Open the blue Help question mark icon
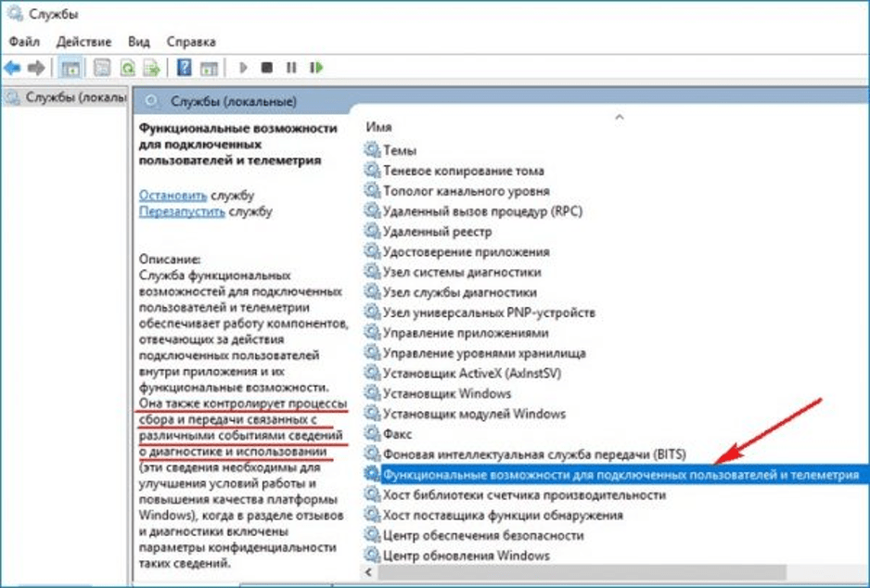This screenshot has width=870, height=588. pos(185,68)
